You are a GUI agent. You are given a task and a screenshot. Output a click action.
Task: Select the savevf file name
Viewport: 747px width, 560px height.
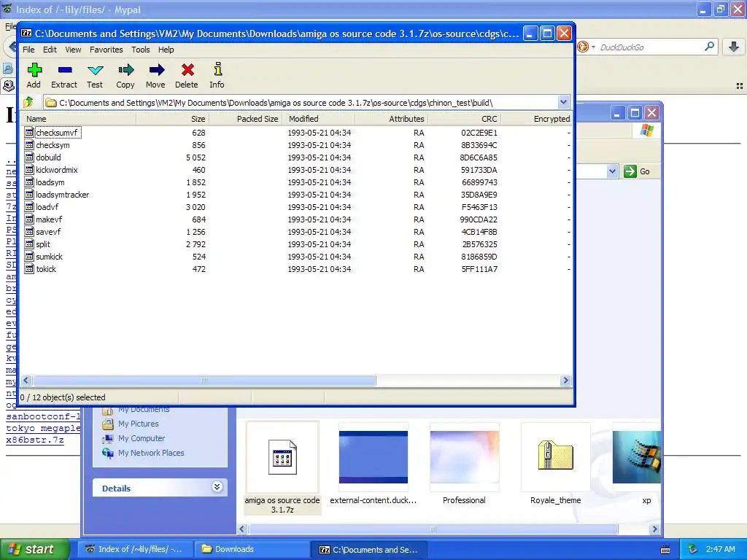click(x=48, y=232)
